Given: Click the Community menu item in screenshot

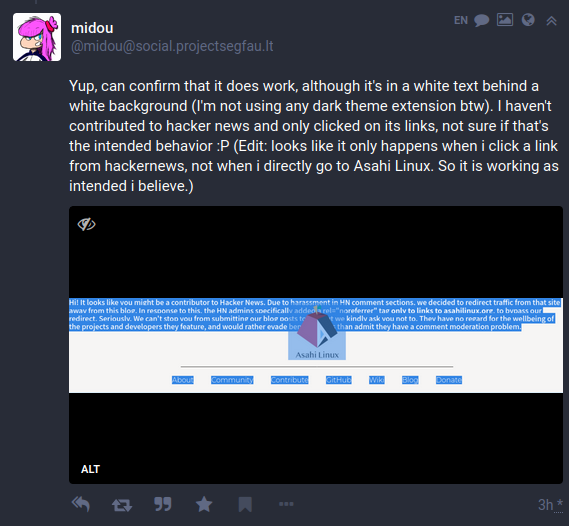Looking at the screenshot, I should (232, 380).
